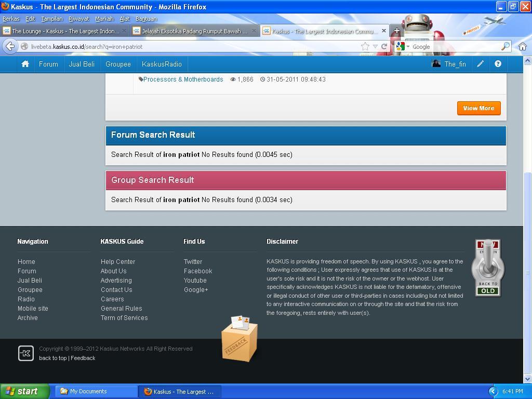Click the The_fin user avatar
Viewport: 532px width, 399px height.
pyautogui.click(x=436, y=64)
